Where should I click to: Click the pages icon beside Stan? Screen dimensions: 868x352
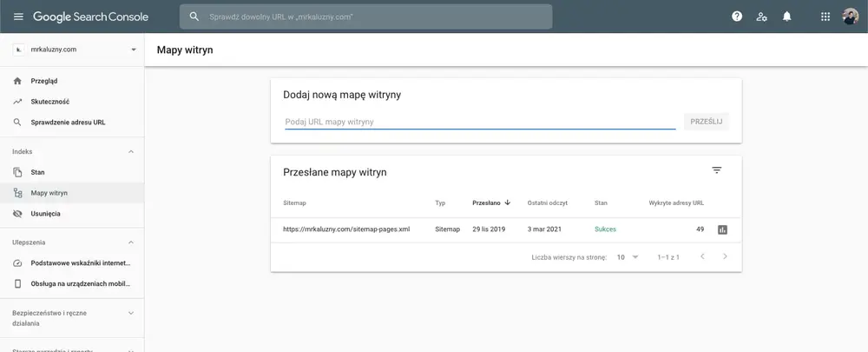point(17,172)
